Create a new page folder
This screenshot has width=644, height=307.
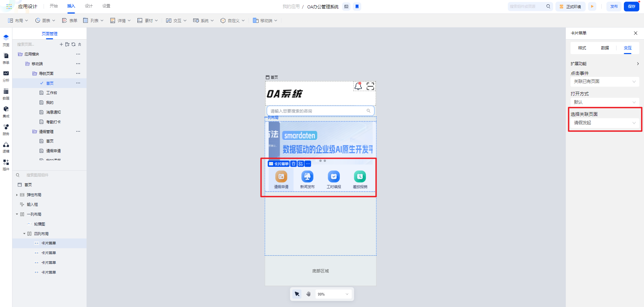coord(67,44)
